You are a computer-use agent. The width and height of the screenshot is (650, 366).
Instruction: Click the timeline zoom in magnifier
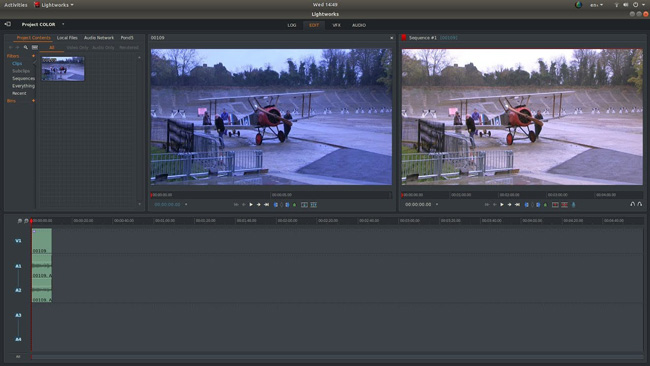tap(26, 221)
